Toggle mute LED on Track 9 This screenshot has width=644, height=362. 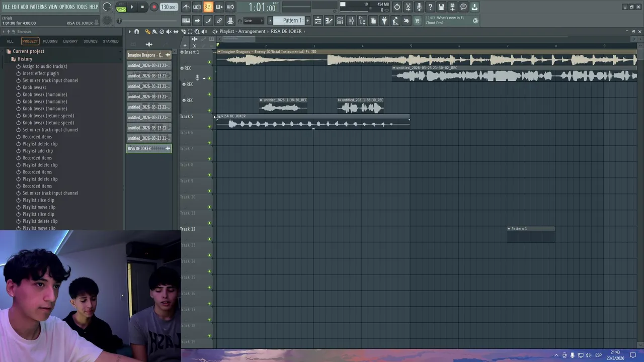(x=210, y=191)
